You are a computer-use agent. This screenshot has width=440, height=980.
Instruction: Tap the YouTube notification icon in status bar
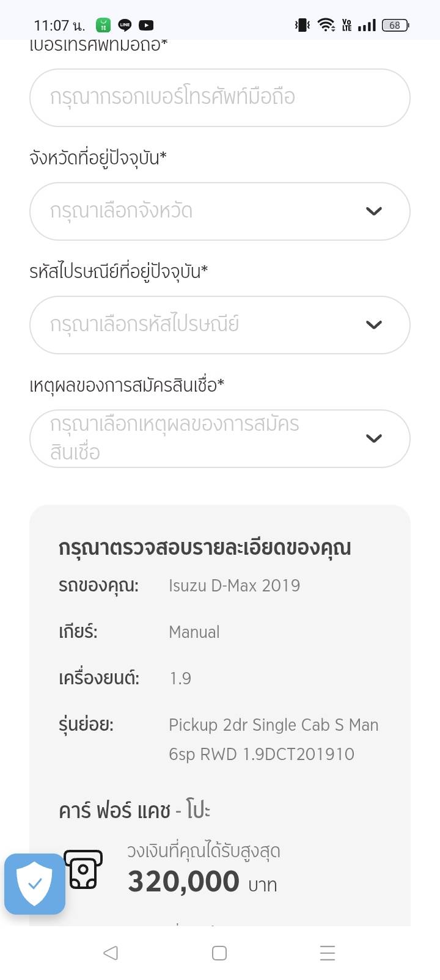point(146,25)
